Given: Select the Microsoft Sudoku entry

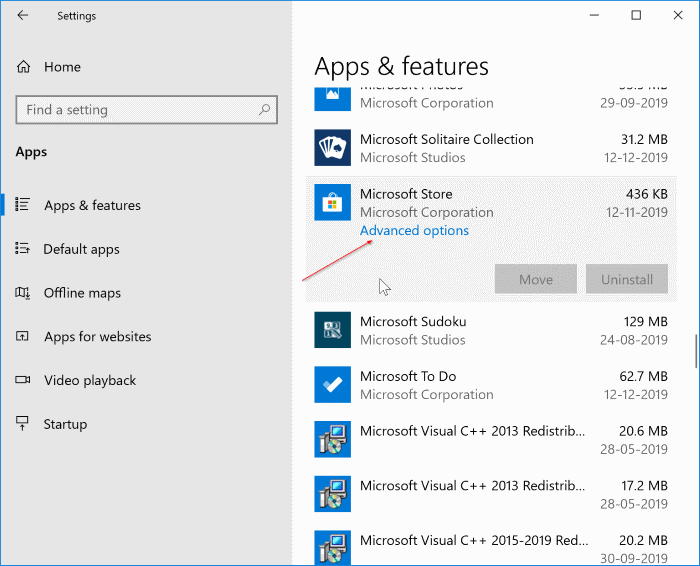Looking at the screenshot, I should pos(491,330).
